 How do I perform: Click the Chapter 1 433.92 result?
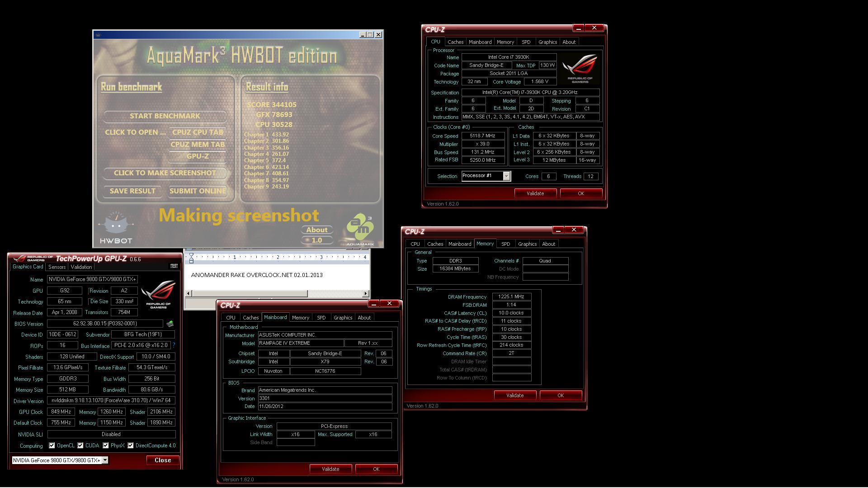pyautogui.click(x=266, y=135)
